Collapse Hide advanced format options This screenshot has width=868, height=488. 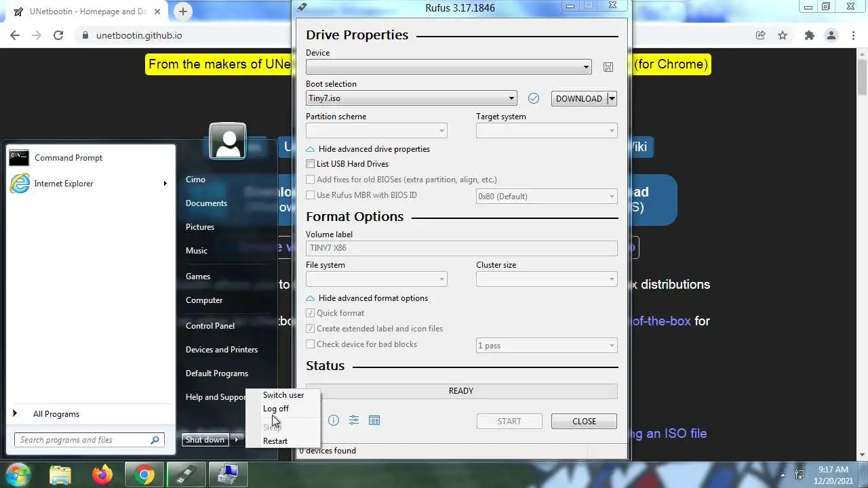(367, 298)
